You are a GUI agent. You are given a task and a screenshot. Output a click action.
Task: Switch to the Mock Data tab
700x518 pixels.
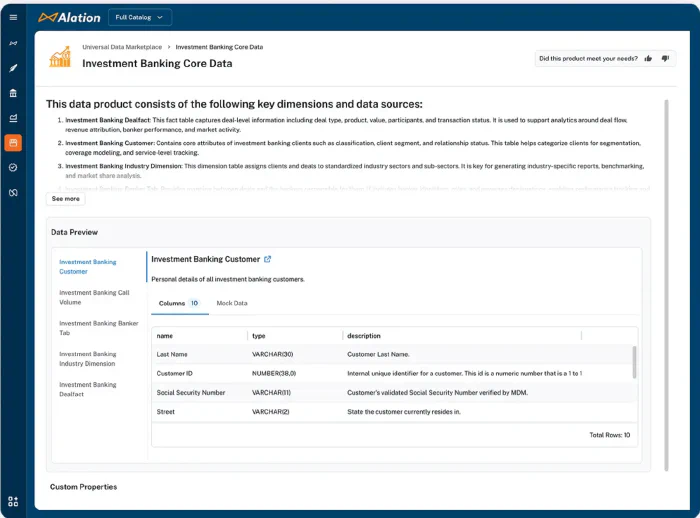(232, 303)
